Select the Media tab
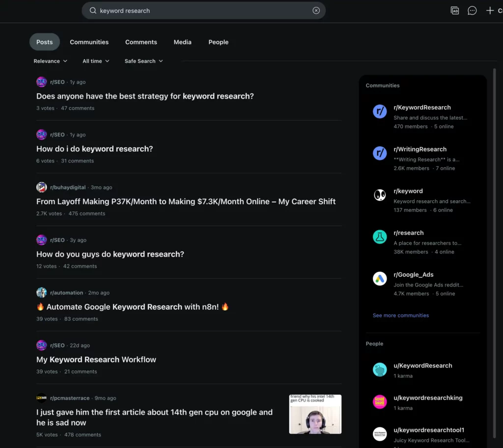This screenshot has width=503, height=448. [x=182, y=42]
